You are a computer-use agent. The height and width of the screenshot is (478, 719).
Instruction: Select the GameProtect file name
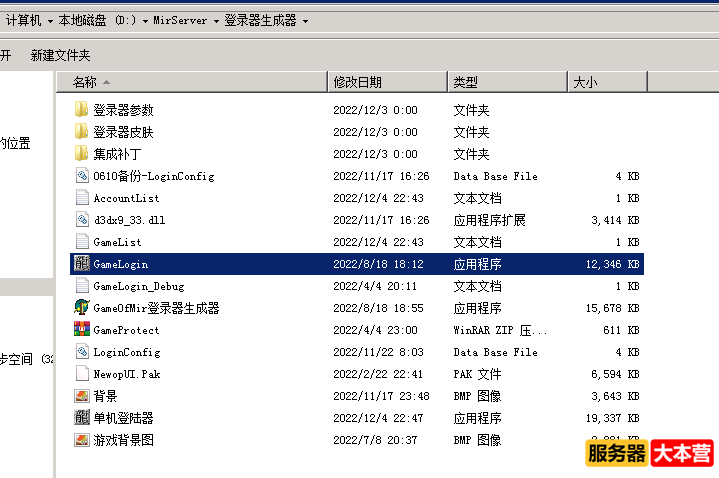click(x=126, y=330)
